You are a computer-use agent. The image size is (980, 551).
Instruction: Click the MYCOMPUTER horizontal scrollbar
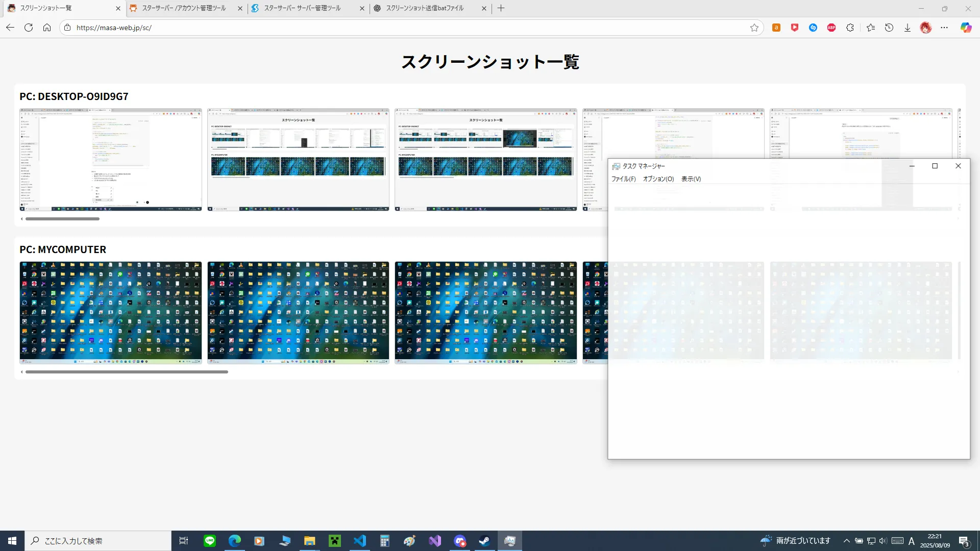click(127, 372)
